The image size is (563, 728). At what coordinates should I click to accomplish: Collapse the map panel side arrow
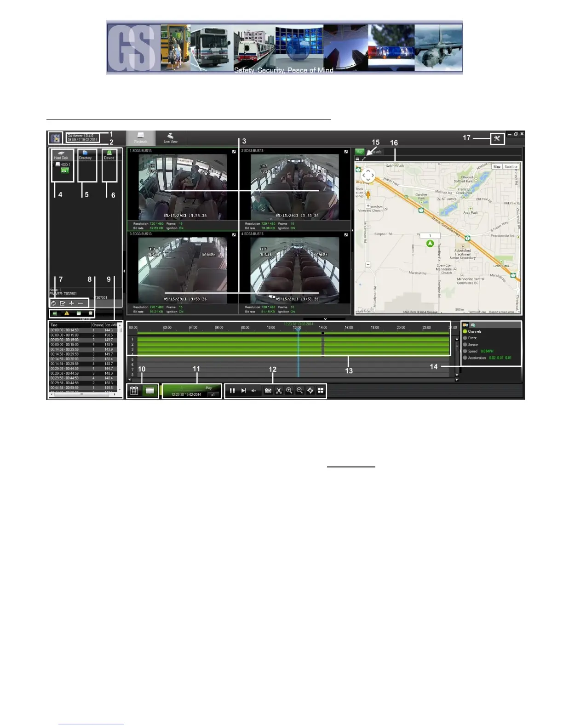pyautogui.click(x=352, y=230)
